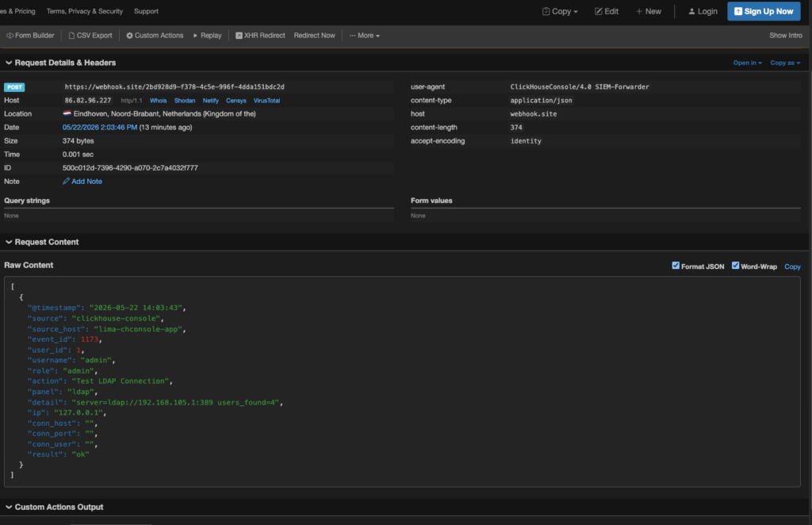The image size is (812, 525).
Task: Click the Sign Up Now button
Action: 764,11
